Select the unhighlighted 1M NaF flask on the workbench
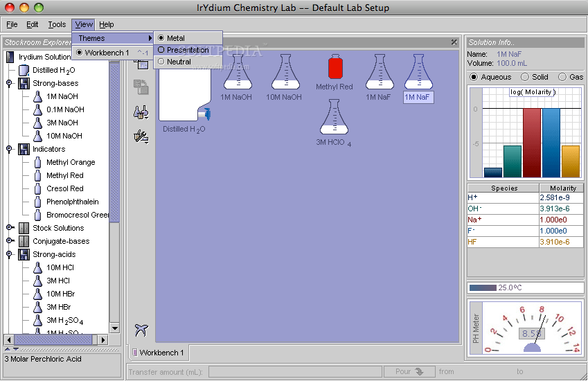588x381 pixels. coord(380,72)
